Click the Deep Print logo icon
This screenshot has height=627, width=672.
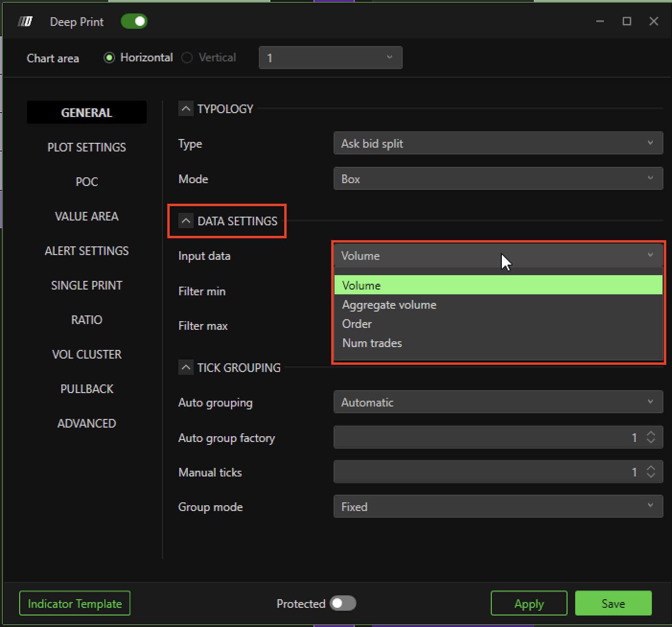coord(25,22)
